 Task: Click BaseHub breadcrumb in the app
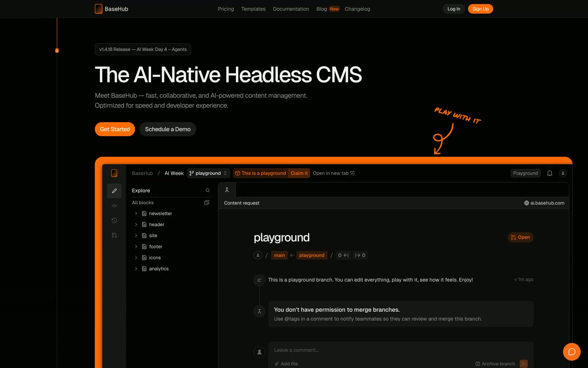pos(143,173)
